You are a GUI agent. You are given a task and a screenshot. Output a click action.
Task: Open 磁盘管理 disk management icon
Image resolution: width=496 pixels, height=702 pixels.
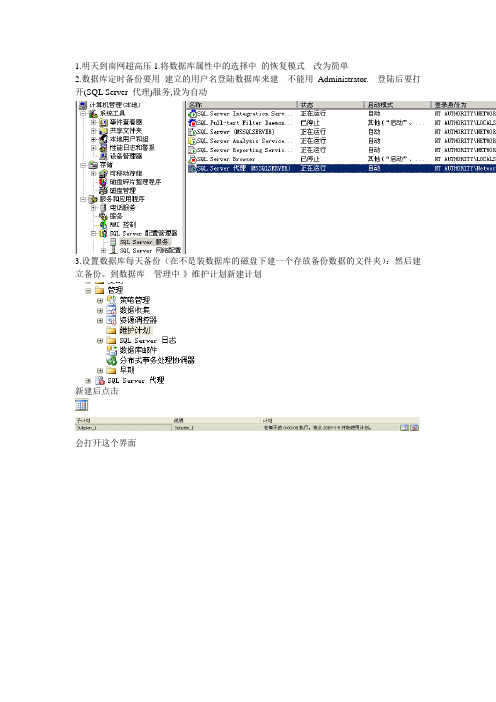coord(103,190)
